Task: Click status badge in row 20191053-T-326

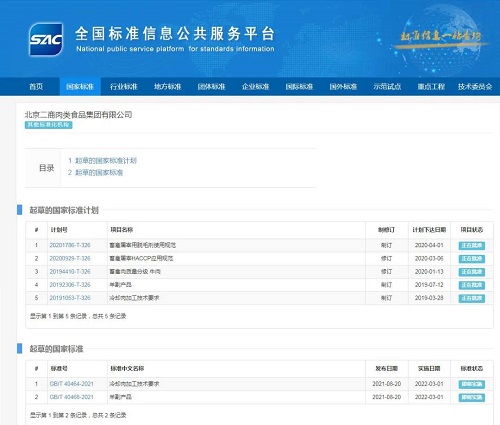Action: pos(472,298)
